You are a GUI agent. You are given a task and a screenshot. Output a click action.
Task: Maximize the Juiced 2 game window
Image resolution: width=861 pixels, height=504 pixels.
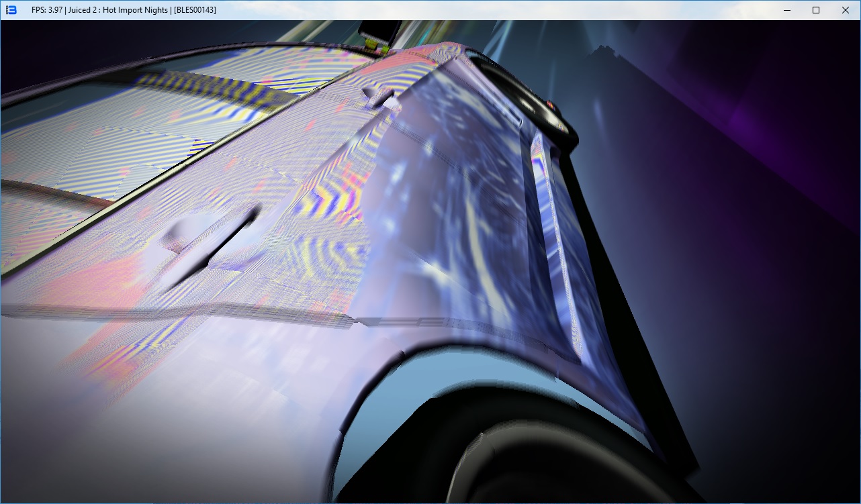(816, 10)
